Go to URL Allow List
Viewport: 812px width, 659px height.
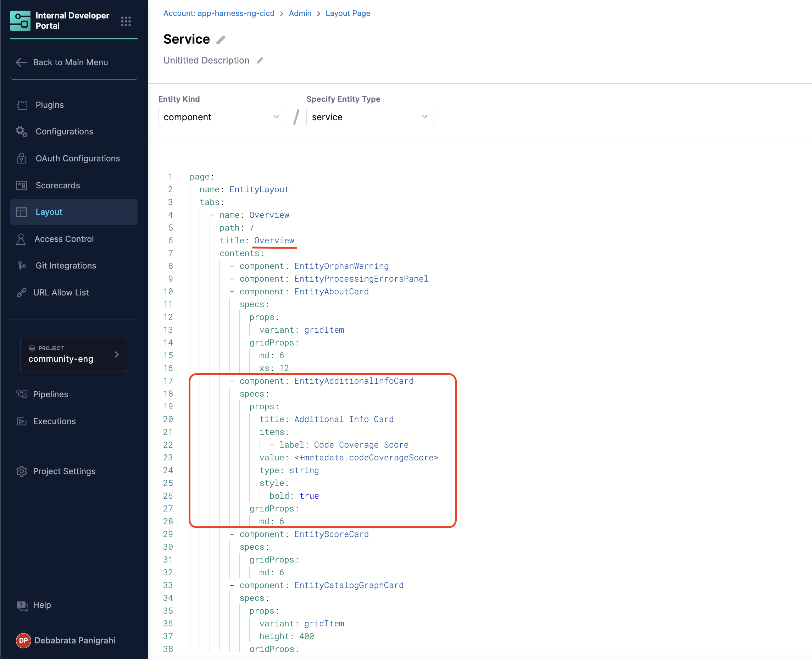click(61, 292)
